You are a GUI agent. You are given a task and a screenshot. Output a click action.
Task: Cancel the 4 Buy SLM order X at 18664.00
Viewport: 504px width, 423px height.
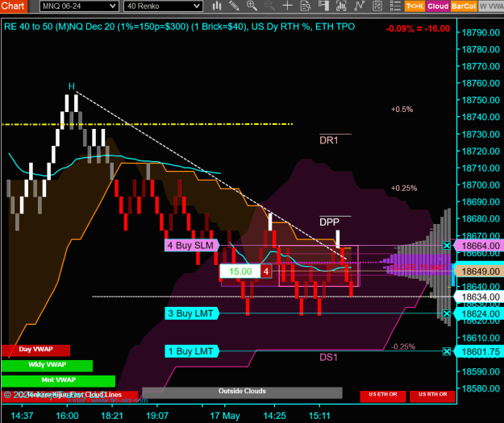click(x=447, y=246)
